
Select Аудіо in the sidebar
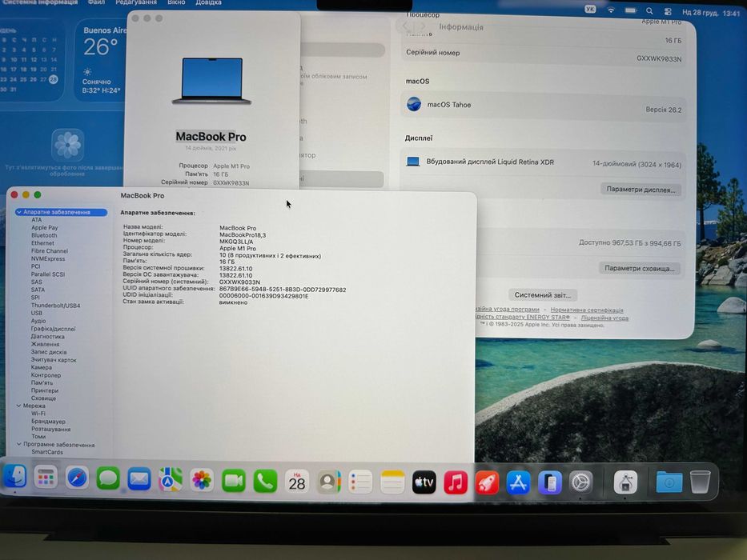click(38, 321)
